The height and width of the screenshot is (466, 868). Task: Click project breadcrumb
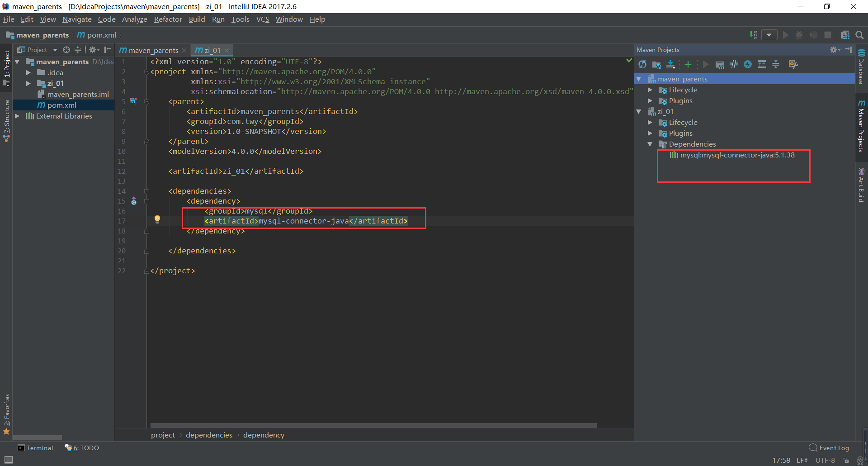(x=163, y=435)
